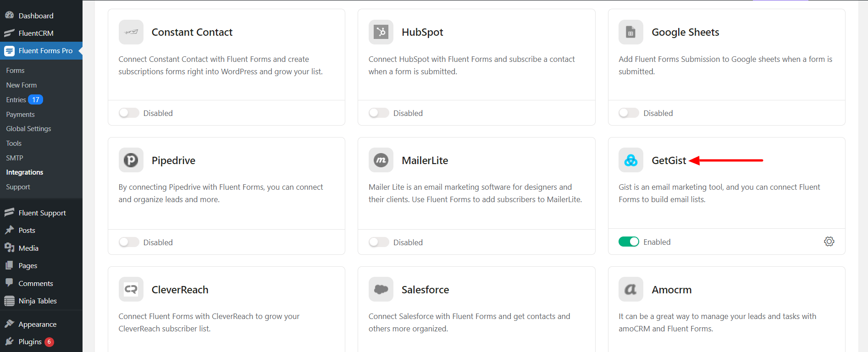Viewport: 868px width, 352px height.
Task: Turn on the HubSpot integration switch
Action: coord(379,113)
